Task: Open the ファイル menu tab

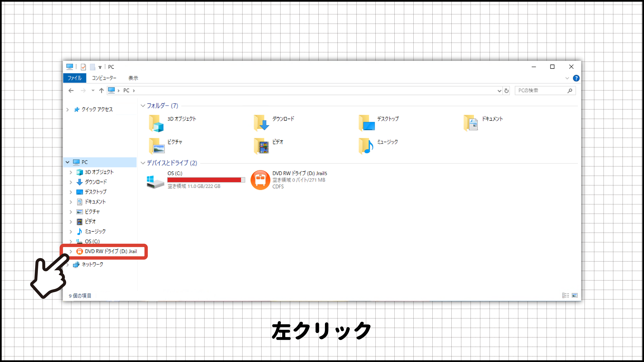Action: point(75,78)
